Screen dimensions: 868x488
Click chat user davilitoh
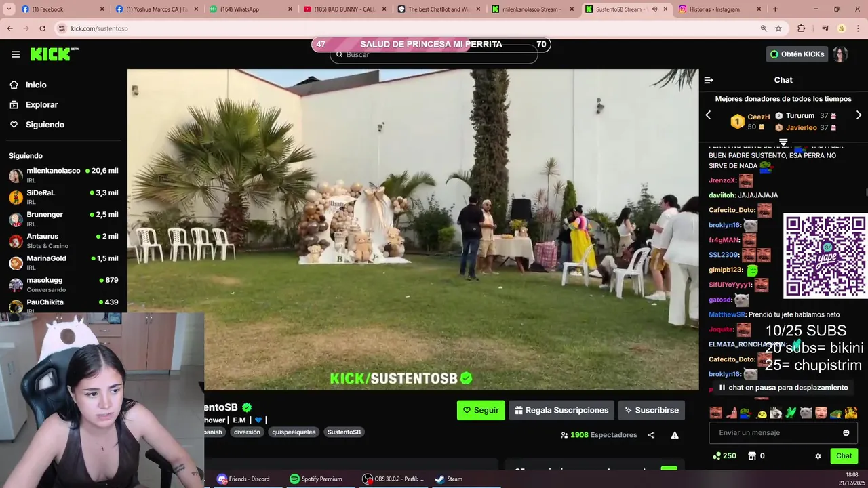722,195
